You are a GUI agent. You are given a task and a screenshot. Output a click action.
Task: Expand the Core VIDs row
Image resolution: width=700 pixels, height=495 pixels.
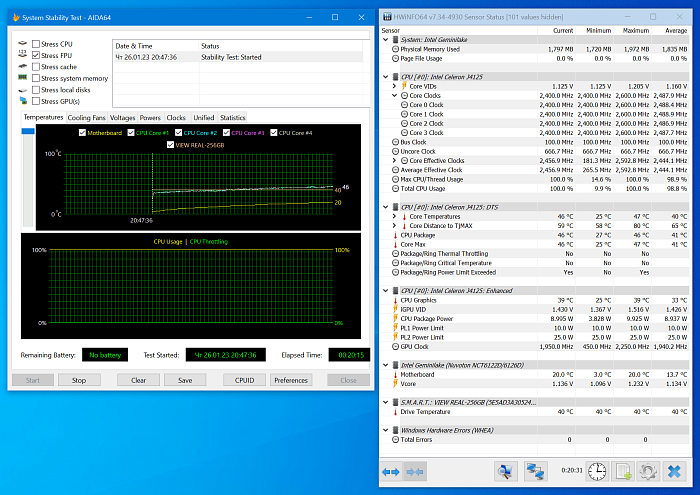click(x=394, y=86)
